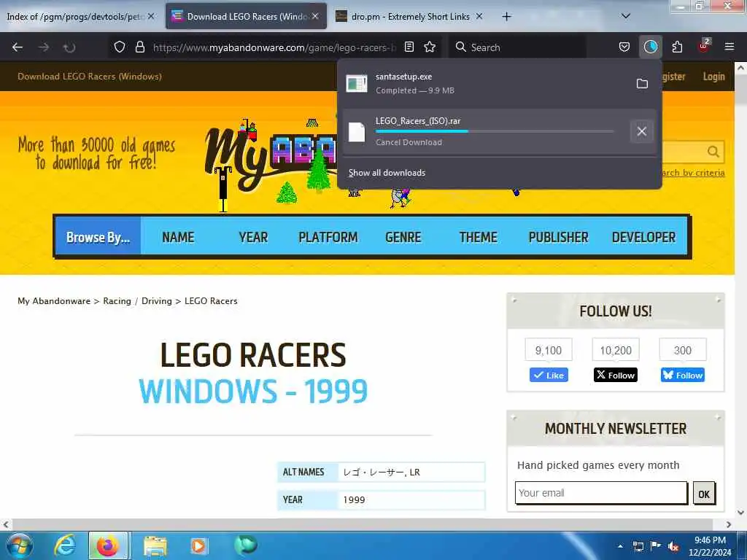
Task: Click the Bluesky Follow button
Action: (x=682, y=376)
